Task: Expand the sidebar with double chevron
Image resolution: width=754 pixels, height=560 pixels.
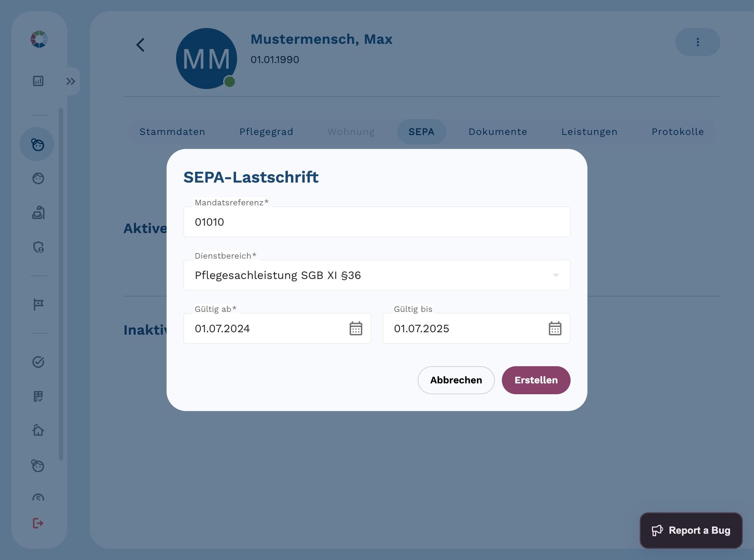Action: (71, 81)
